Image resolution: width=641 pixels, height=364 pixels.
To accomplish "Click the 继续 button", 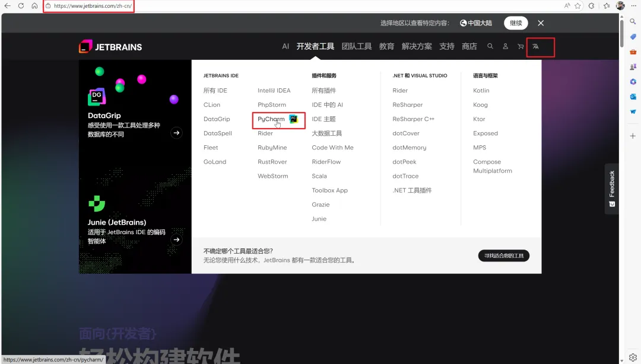I will click(x=516, y=23).
